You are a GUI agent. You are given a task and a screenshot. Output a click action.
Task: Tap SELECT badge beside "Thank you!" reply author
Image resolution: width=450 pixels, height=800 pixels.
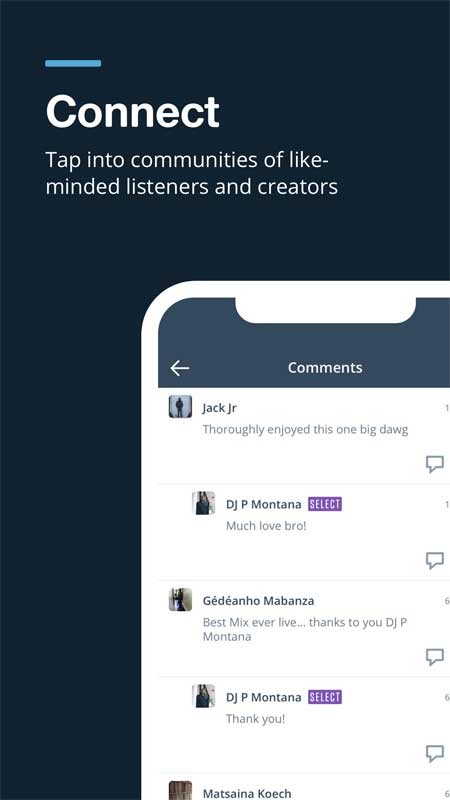(325, 697)
